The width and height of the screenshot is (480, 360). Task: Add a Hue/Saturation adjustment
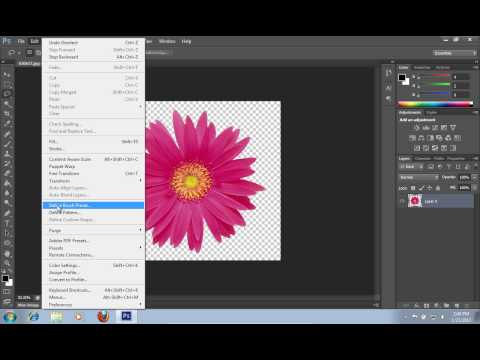412,138
